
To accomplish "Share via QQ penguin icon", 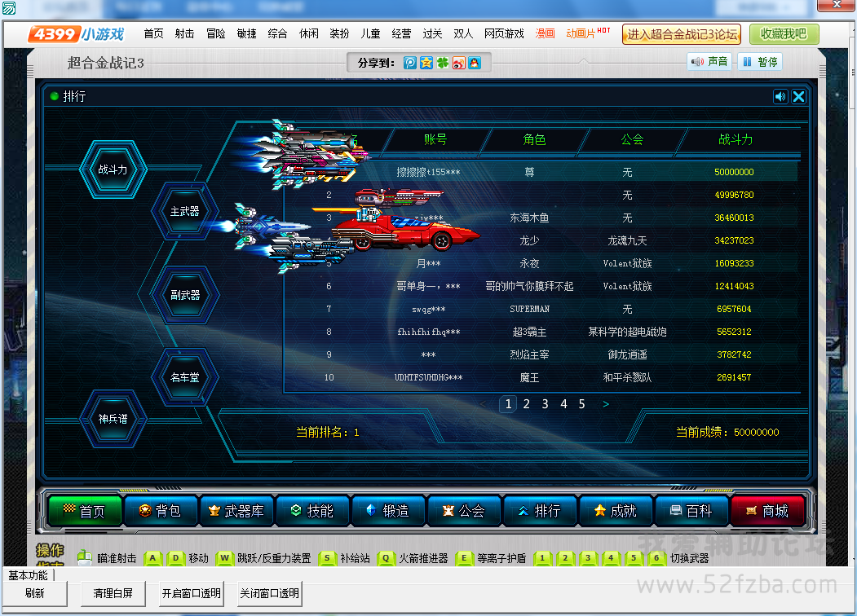I will click(x=474, y=63).
